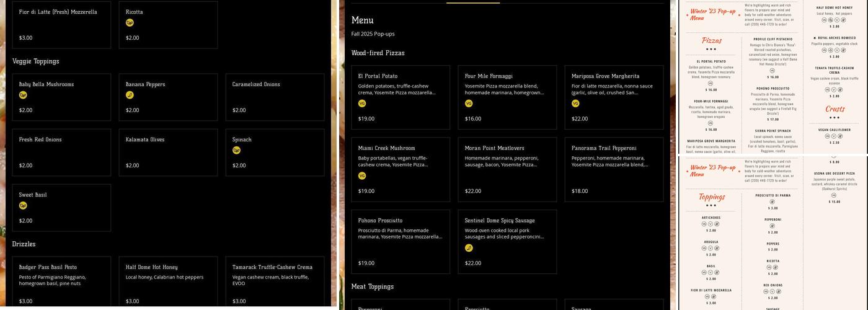
Task: Click the Wood-fired Pizzas heading
Action: pos(378,53)
